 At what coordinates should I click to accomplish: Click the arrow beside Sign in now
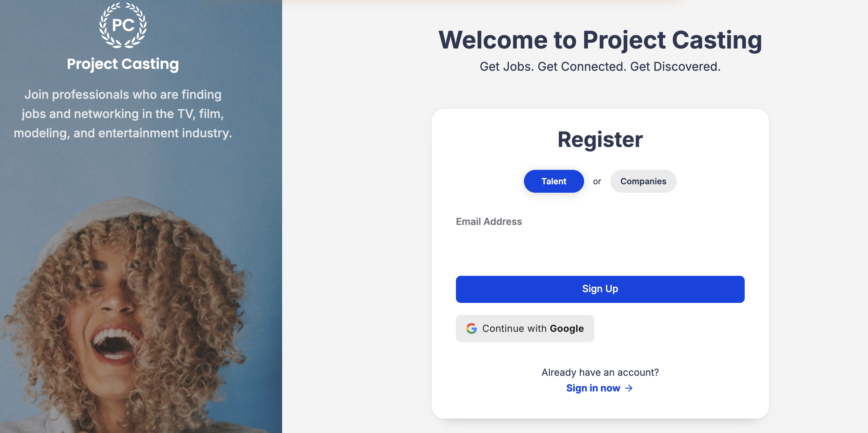(629, 388)
